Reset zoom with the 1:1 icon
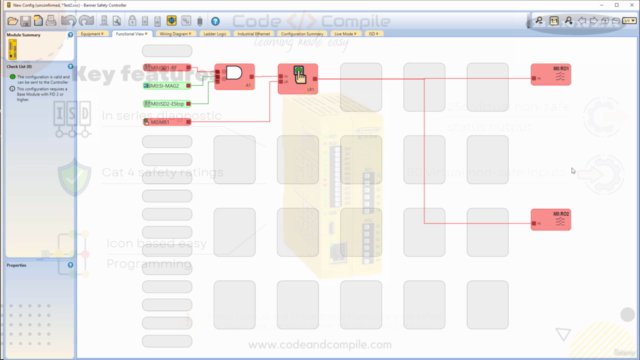This screenshot has height=360, width=640. tap(554, 21)
